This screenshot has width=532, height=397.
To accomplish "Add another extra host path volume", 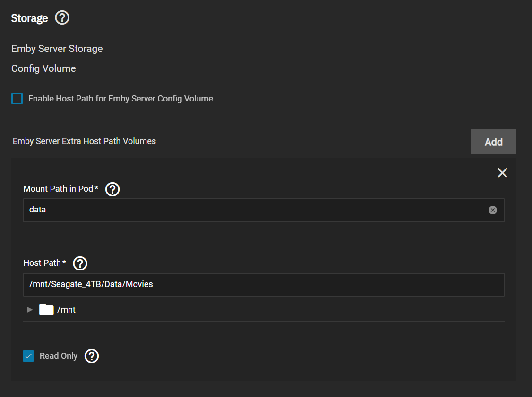I will [493, 142].
